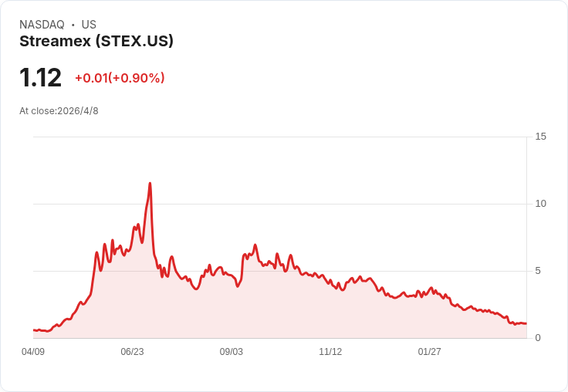Click the leftmost start of the price line
The height and width of the screenshot is (392, 568).
coord(34,330)
